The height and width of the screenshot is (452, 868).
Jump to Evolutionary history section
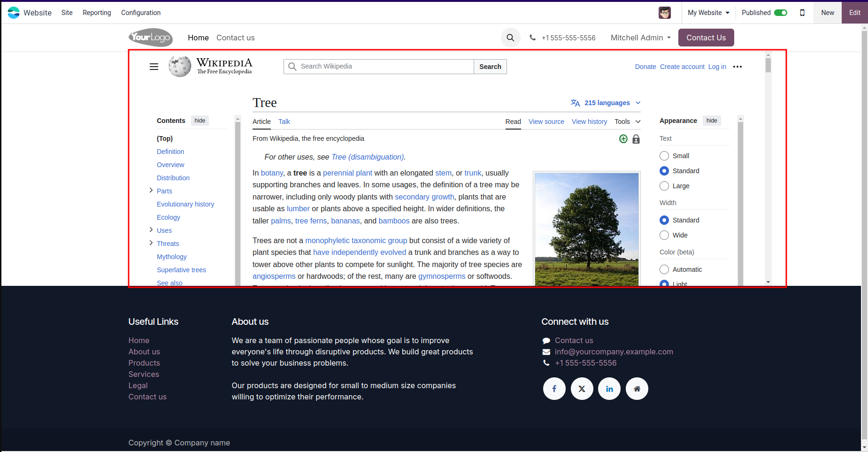click(x=185, y=204)
